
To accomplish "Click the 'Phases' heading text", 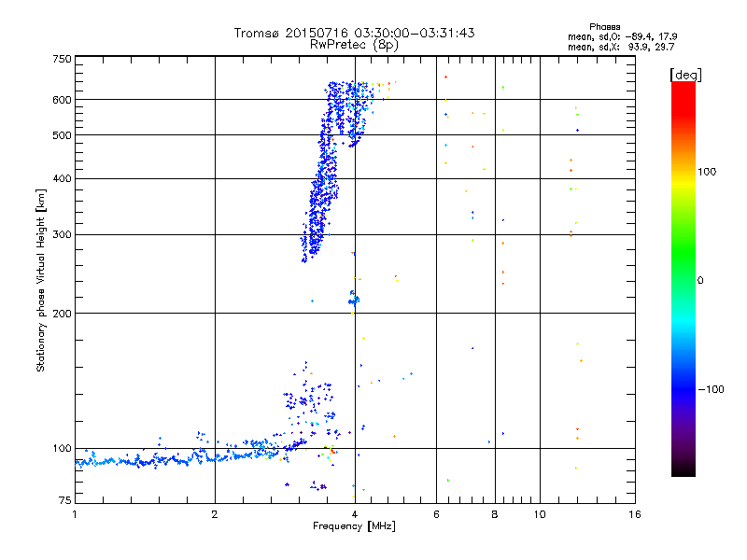I will tap(604, 27).
